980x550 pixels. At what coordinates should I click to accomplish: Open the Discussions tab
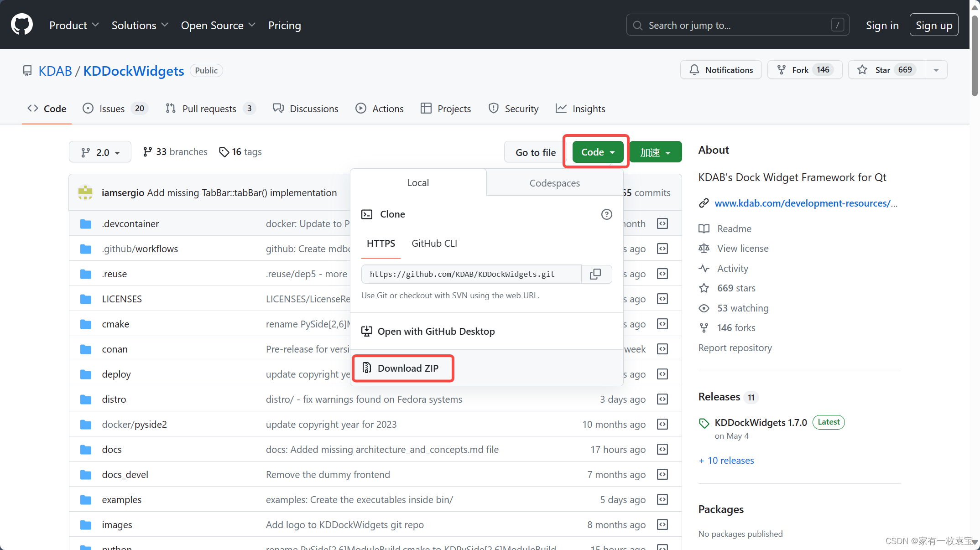[305, 109]
